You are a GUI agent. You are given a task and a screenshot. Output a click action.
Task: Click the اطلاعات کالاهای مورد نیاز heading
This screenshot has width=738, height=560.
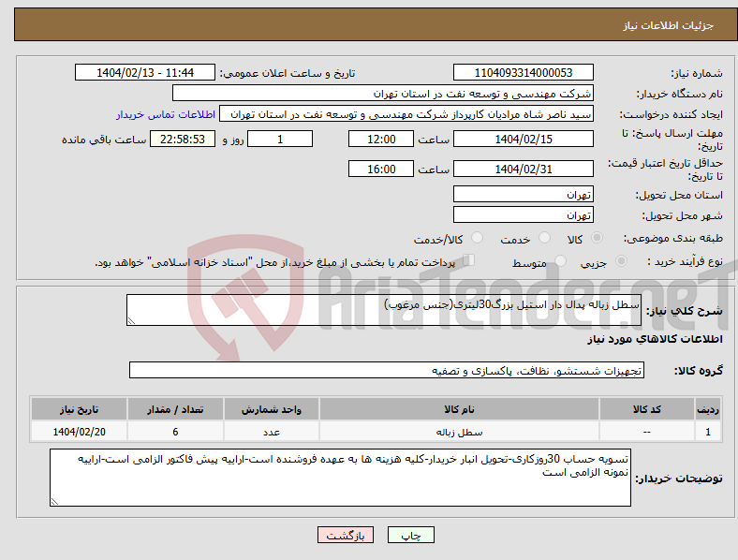coord(655,339)
